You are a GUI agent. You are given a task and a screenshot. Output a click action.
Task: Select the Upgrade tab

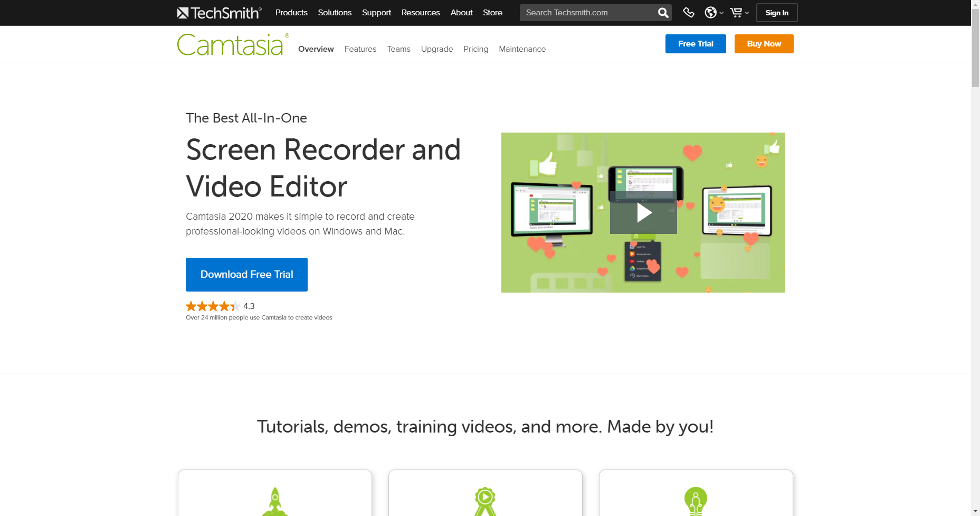437,49
